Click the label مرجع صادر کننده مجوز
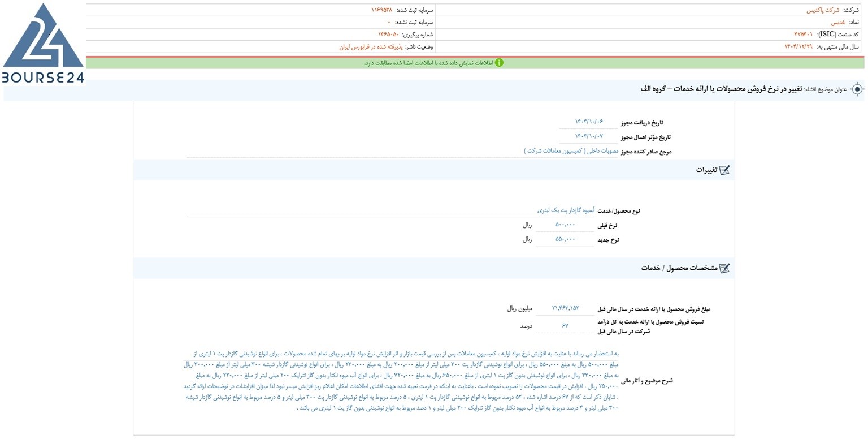868x439 pixels. [x=646, y=152]
